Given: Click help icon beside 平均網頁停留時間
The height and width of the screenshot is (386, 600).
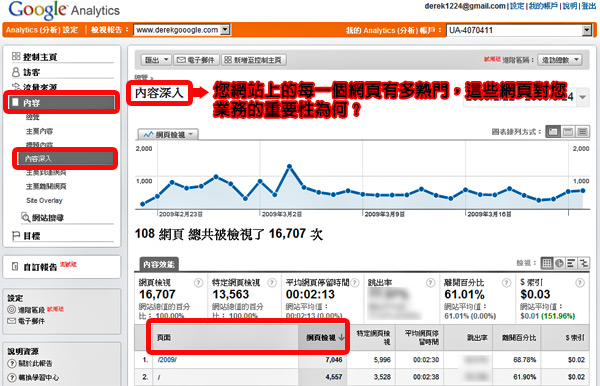Looking at the screenshot, I should pyautogui.click(x=355, y=283).
